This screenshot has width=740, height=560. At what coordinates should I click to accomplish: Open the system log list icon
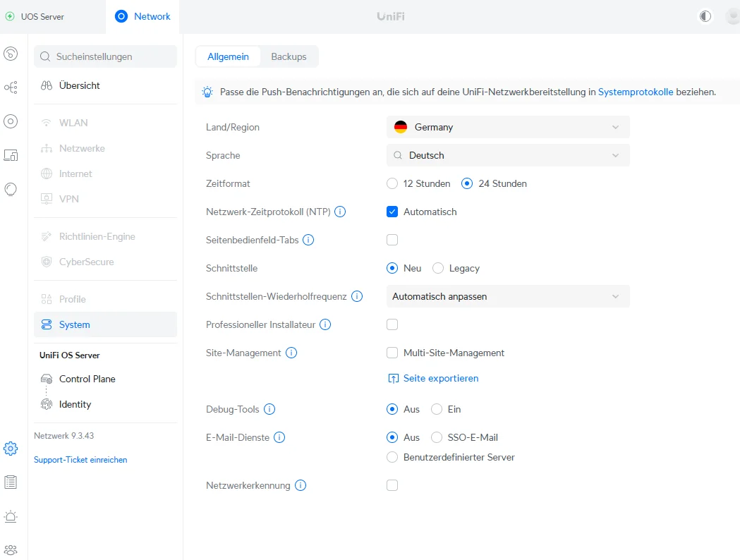pyautogui.click(x=11, y=482)
